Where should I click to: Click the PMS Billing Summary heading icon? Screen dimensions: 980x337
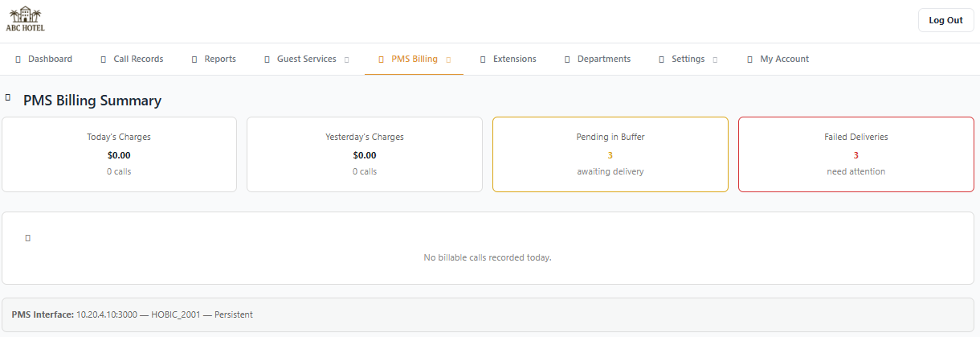[x=8, y=97]
